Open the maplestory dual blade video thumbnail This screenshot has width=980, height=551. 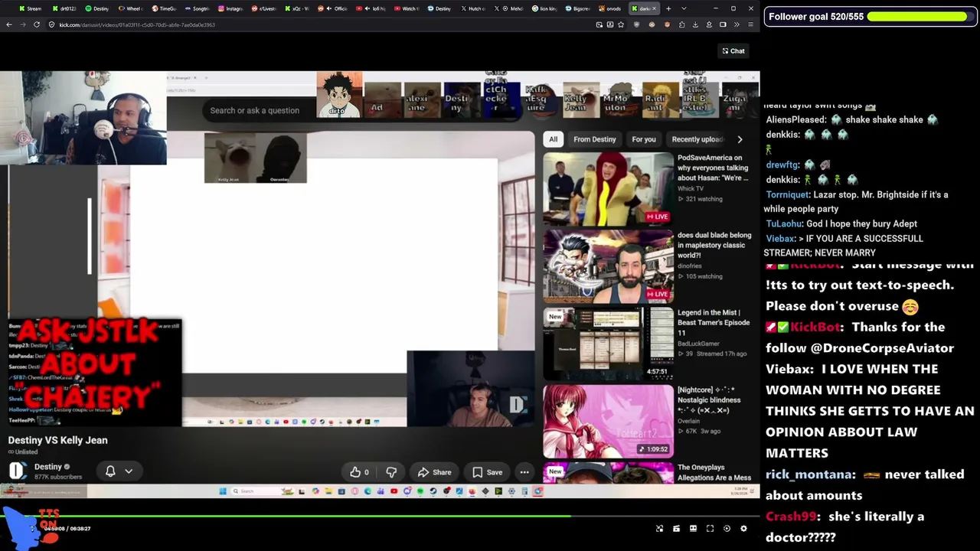point(609,266)
